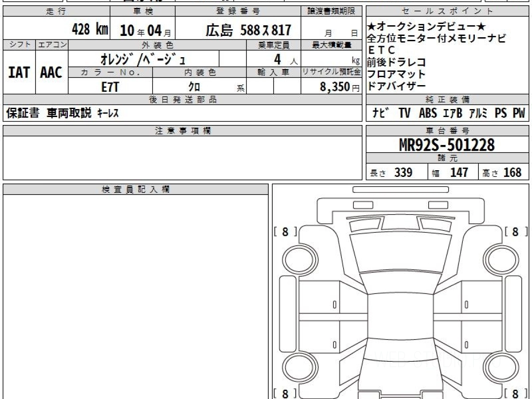Click the "外装色" header

(157, 44)
